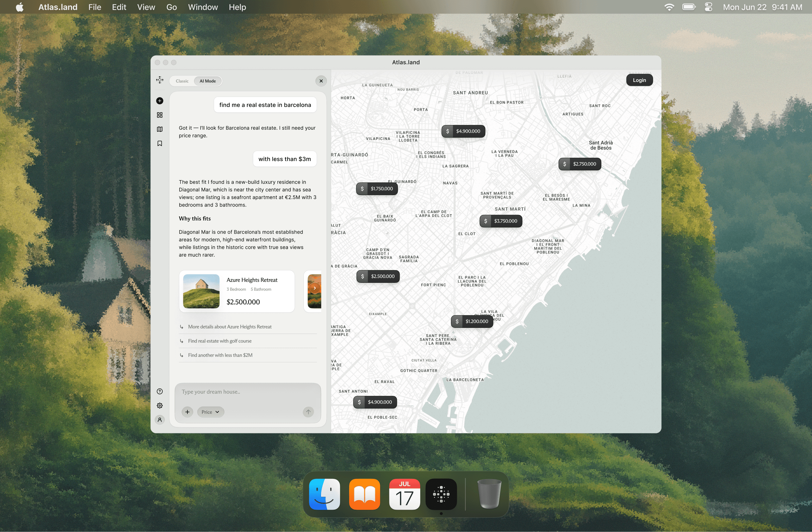Select the $3.750.000 map price marker
This screenshot has width=812, height=532.
(501, 221)
